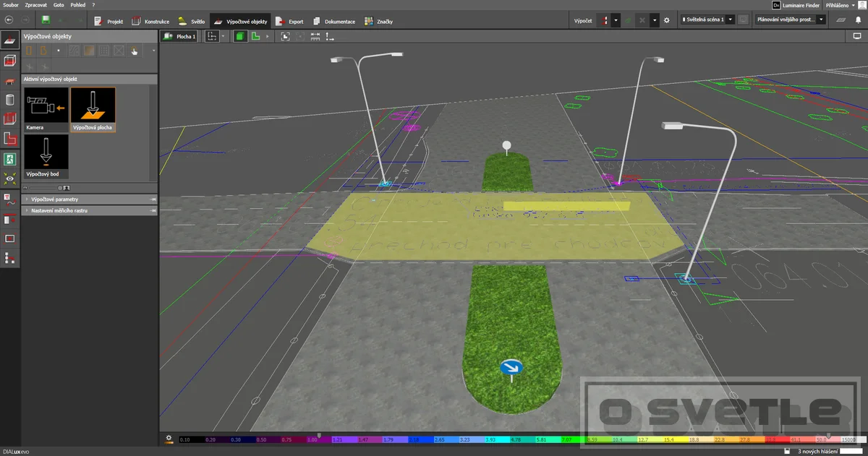The width and height of the screenshot is (868, 456).
Task: Select the red table furniture sidebar tool
Action: tap(10, 82)
